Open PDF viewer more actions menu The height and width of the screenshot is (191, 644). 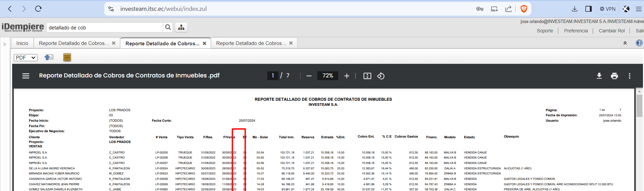(x=629, y=76)
